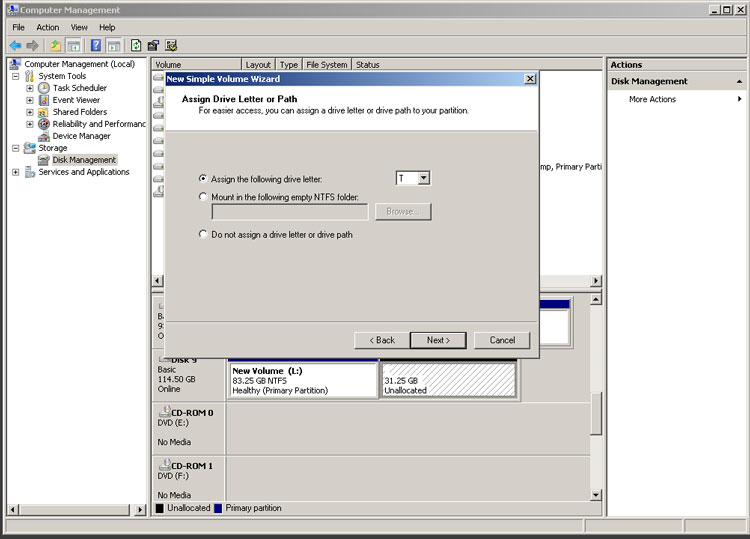This screenshot has width=750, height=539.
Task: Click Next in the wizard
Action: click(438, 340)
